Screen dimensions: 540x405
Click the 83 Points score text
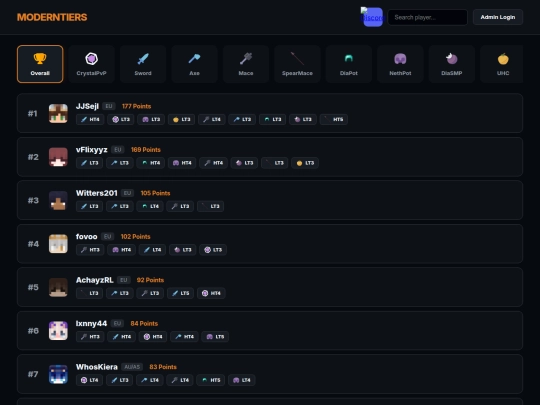(163, 367)
